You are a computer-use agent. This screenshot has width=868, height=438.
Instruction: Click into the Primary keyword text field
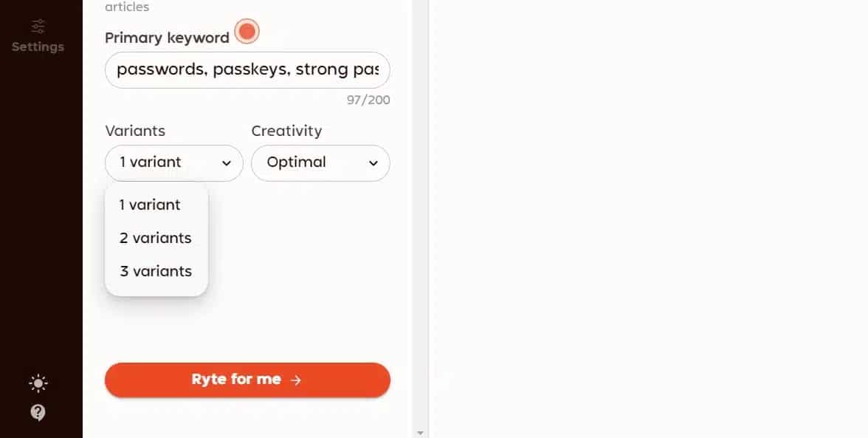pyautogui.click(x=247, y=69)
